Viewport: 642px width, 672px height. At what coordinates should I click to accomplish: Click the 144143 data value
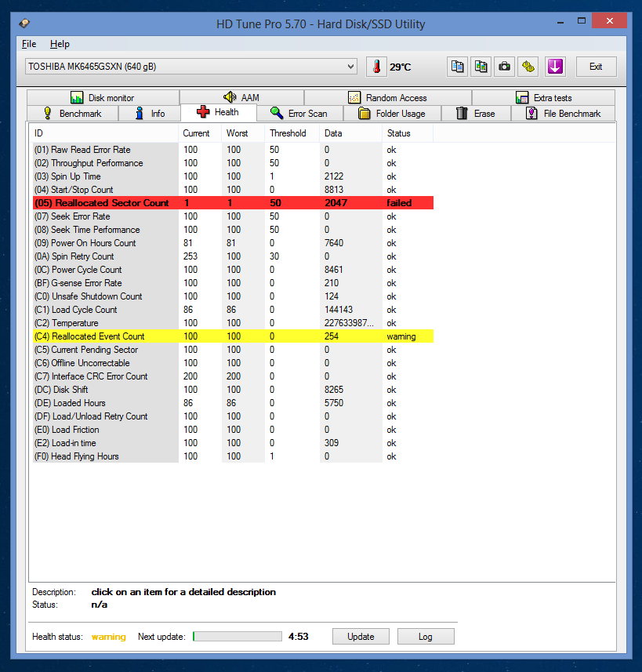(x=339, y=310)
